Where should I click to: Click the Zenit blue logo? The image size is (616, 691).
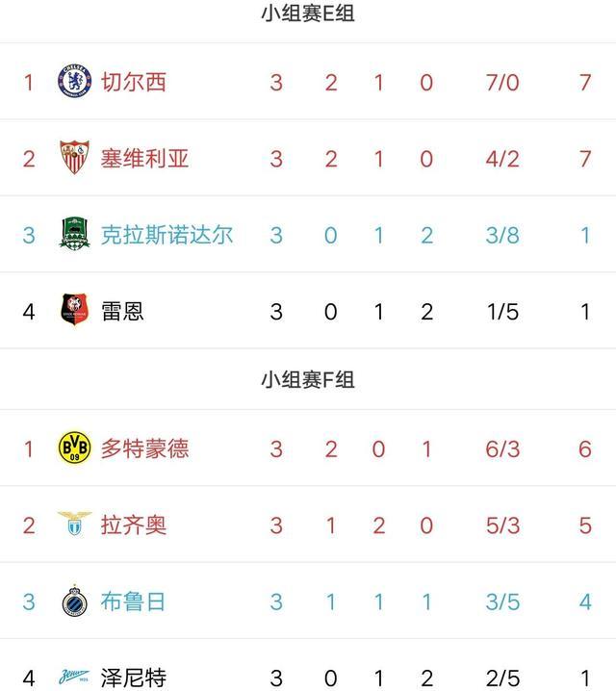pyautogui.click(x=73, y=676)
